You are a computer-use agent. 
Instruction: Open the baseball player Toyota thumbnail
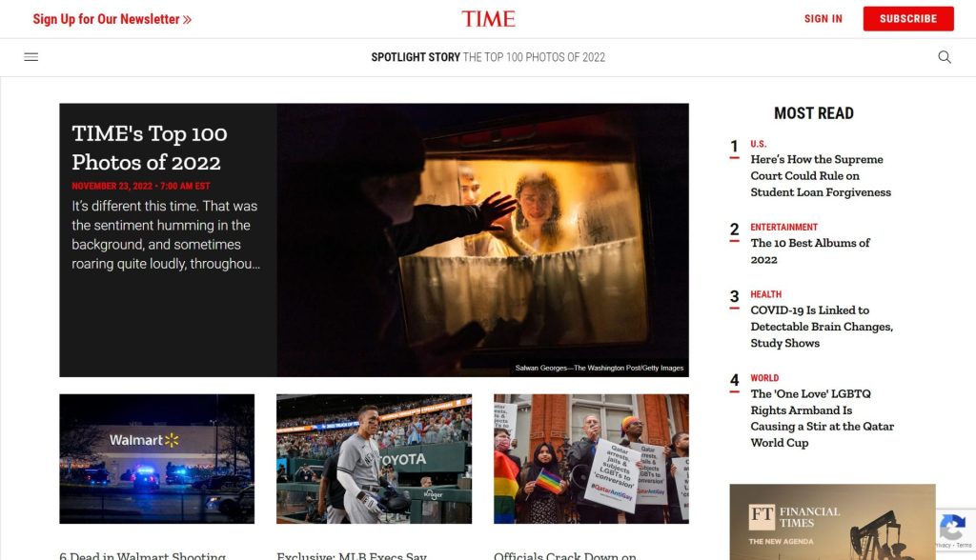click(374, 459)
